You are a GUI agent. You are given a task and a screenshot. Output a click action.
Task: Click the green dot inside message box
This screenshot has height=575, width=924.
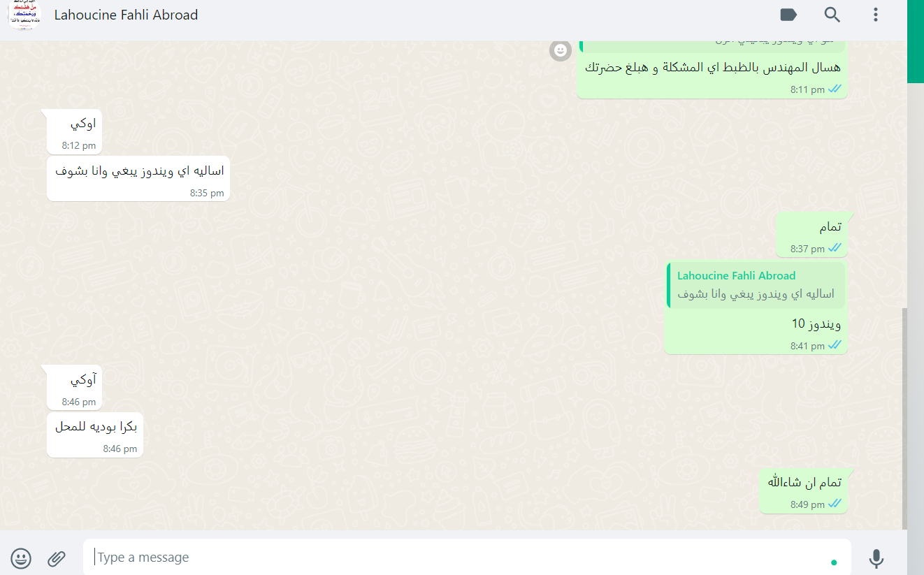(x=834, y=562)
